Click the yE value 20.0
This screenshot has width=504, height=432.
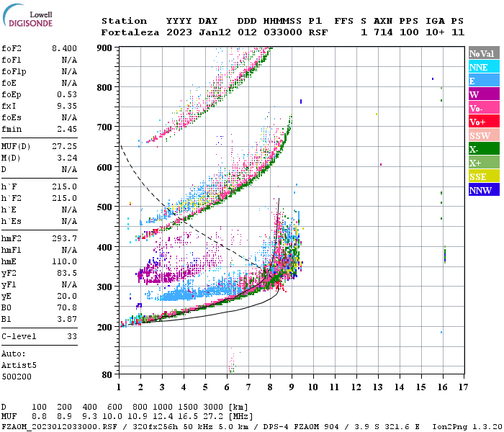click(x=67, y=297)
